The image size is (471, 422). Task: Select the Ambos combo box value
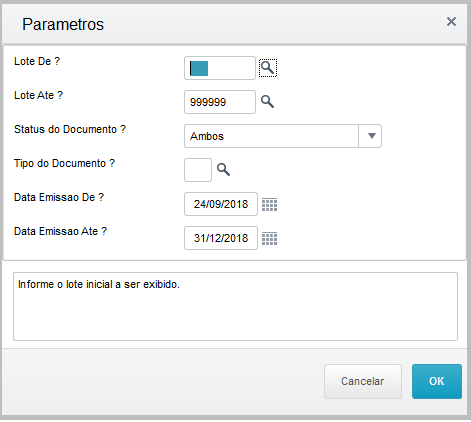pos(271,136)
